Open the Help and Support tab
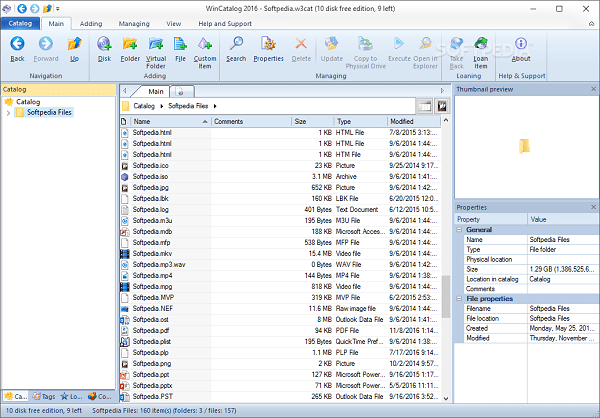Viewport: 600px width, 418px height. (225, 24)
